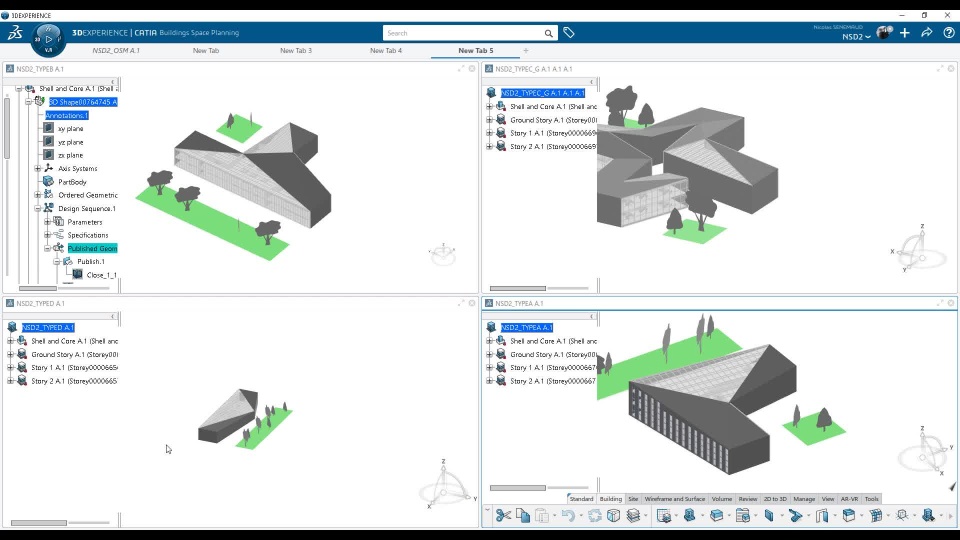The width and height of the screenshot is (960, 540).
Task: Click the xy plane icon in tree
Action: 48,129
